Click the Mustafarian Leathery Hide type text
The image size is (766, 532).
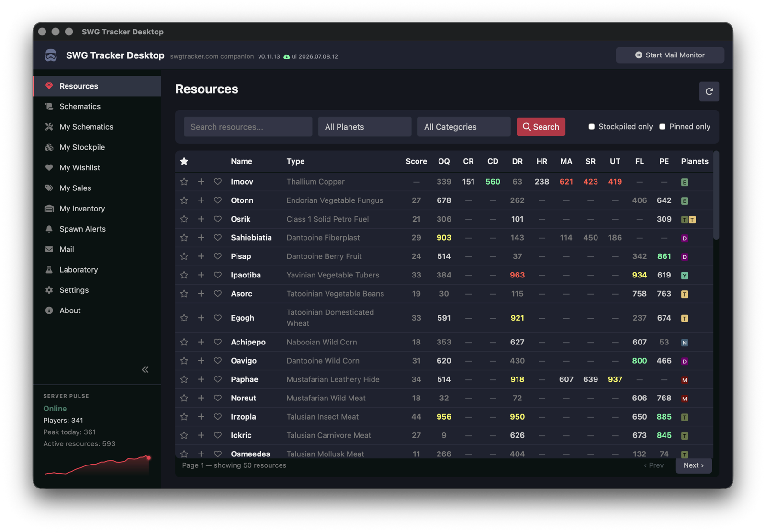[x=333, y=379]
